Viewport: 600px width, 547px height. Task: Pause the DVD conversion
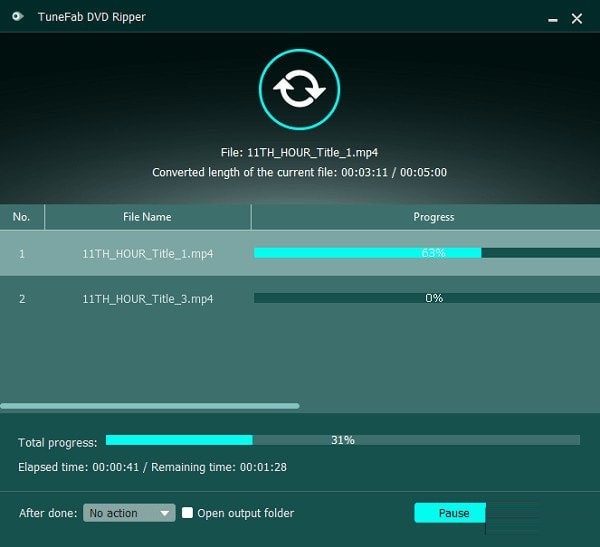[x=450, y=513]
